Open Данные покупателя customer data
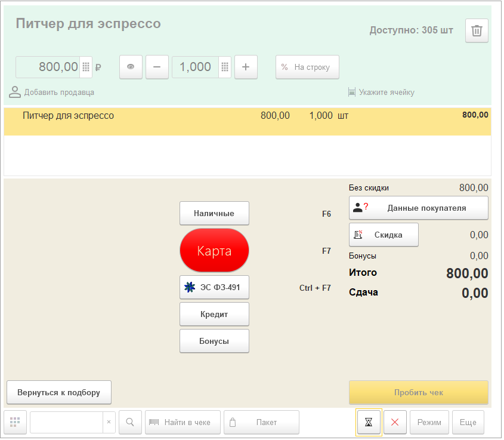The height and width of the screenshot is (440, 504). (x=419, y=208)
